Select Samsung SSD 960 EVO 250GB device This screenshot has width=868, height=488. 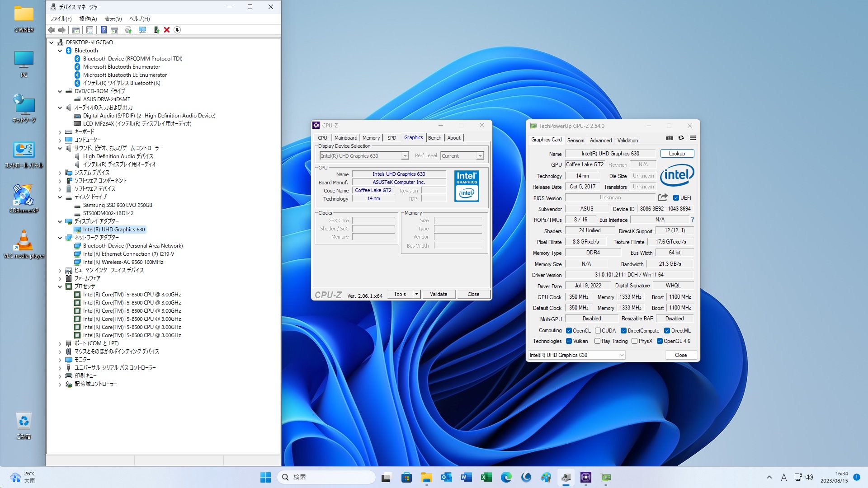point(117,205)
